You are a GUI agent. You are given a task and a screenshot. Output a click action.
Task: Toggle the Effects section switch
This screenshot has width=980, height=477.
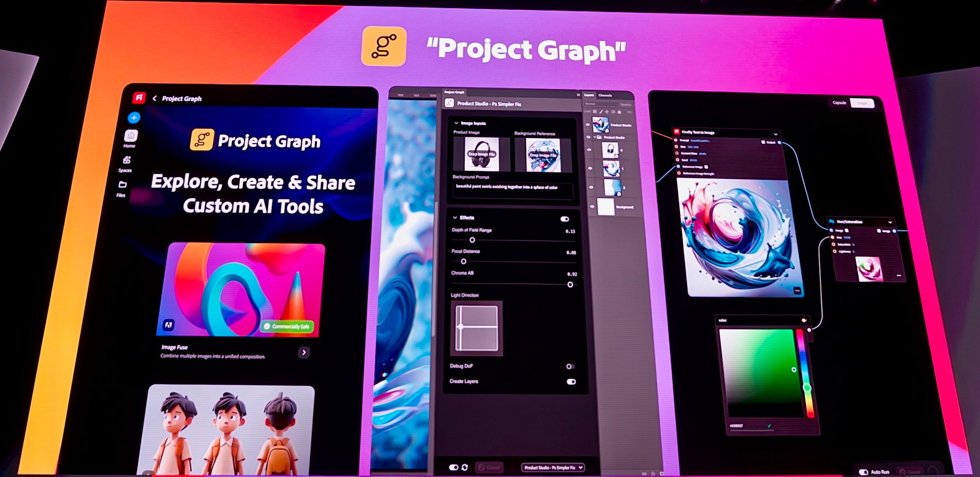tap(565, 219)
